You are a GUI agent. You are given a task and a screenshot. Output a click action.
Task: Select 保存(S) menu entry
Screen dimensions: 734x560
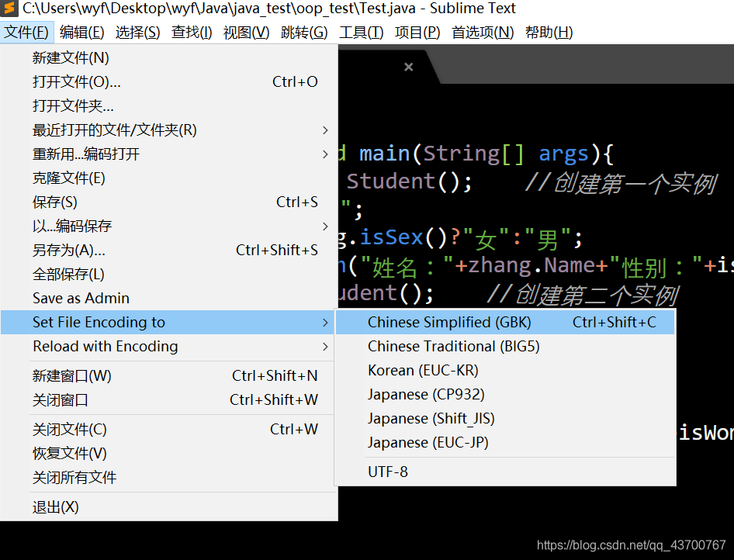pyautogui.click(x=168, y=202)
